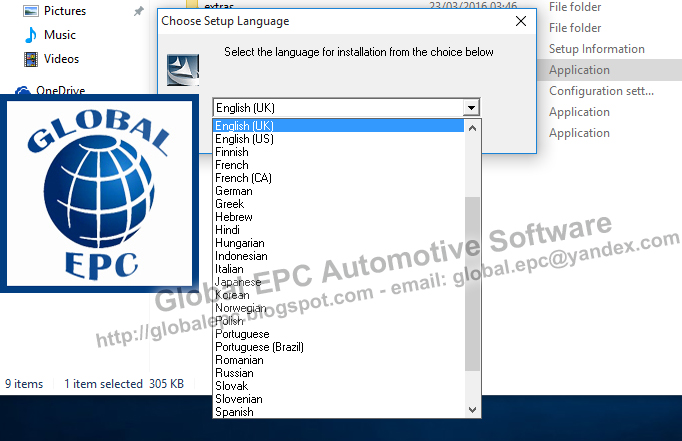Open the language combo box arrow
This screenshot has height=441, width=682.
pyautogui.click(x=471, y=107)
